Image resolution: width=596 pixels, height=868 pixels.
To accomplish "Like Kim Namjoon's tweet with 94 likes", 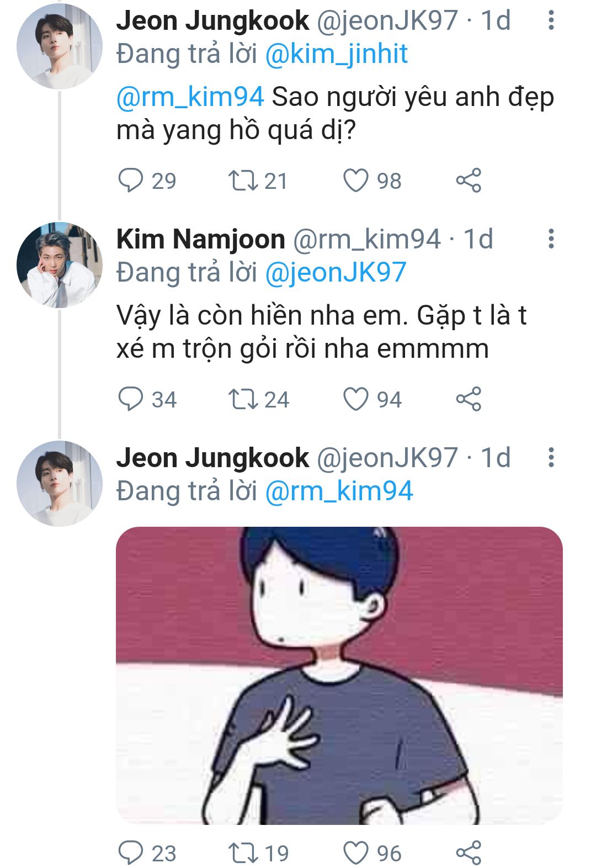I will pyautogui.click(x=356, y=399).
